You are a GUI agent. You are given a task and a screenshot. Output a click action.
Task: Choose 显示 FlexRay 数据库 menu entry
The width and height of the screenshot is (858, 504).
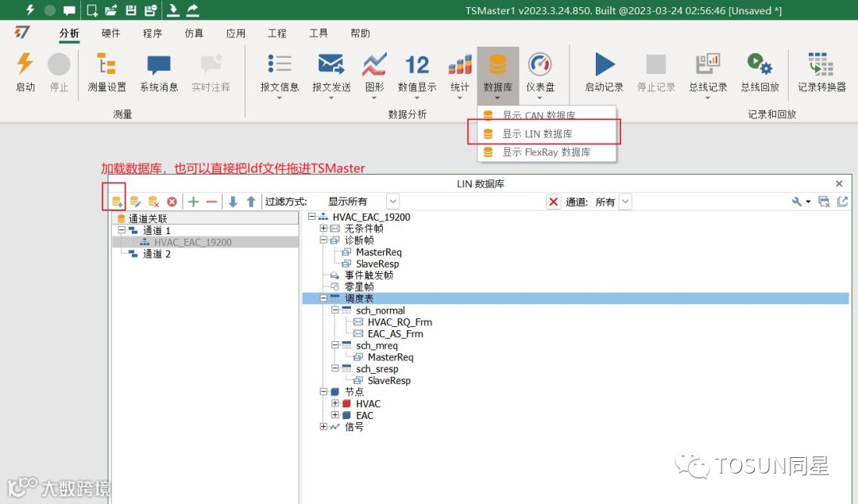point(547,152)
